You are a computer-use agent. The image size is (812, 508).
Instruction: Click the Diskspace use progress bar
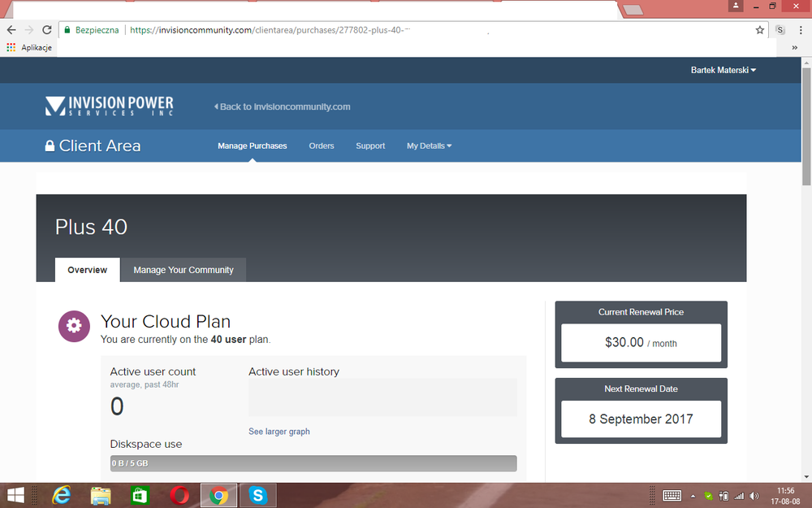click(x=313, y=463)
